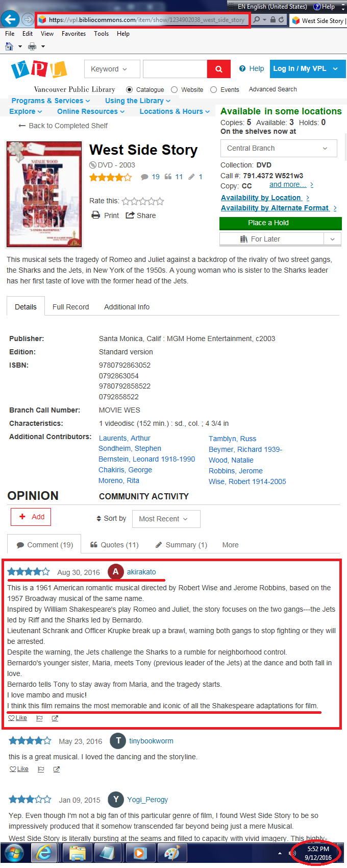Open the Most Recent sort dropdown
347x868 pixels.
click(x=166, y=519)
